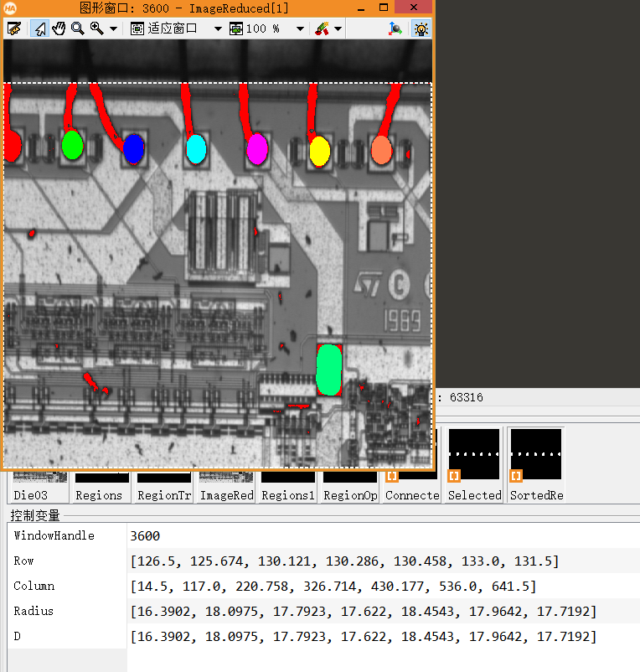Viewport: 640px width, 672px height.
Task: Click the Column tuple values
Action: [x=333, y=587]
